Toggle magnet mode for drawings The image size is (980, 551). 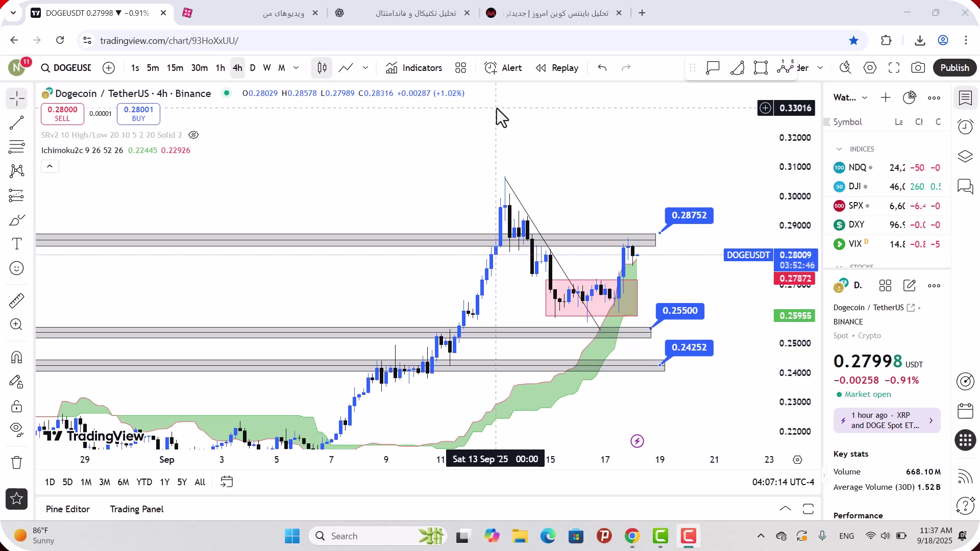(17, 358)
